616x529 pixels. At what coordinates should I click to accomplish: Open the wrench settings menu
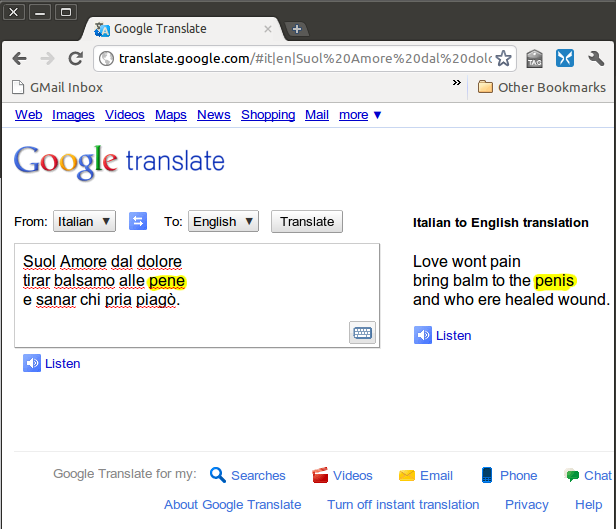[x=596, y=59]
